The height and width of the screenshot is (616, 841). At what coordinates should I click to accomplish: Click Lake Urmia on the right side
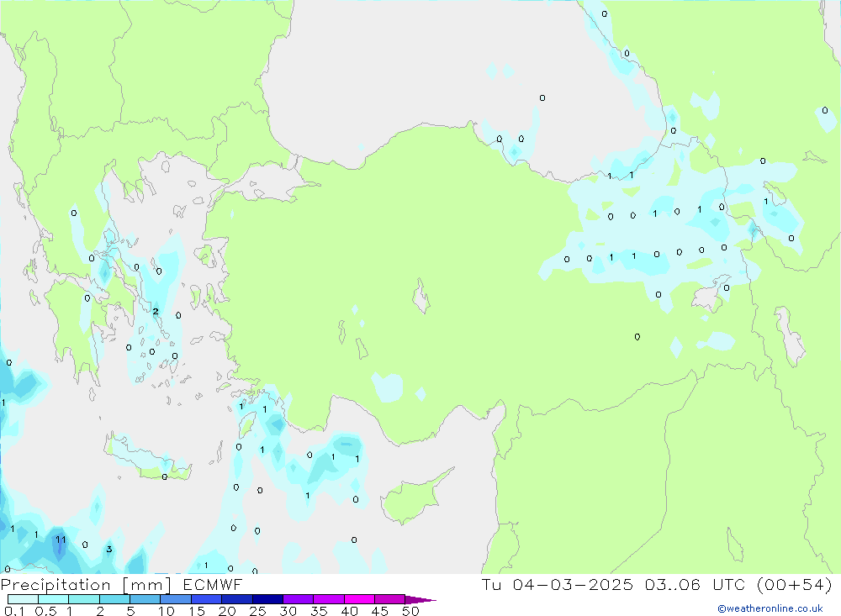(790, 336)
